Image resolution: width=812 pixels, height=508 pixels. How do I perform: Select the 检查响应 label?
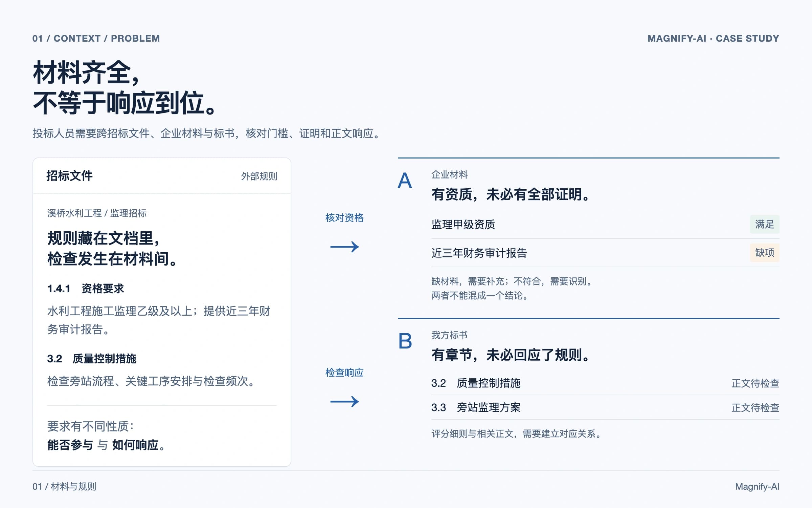(344, 373)
